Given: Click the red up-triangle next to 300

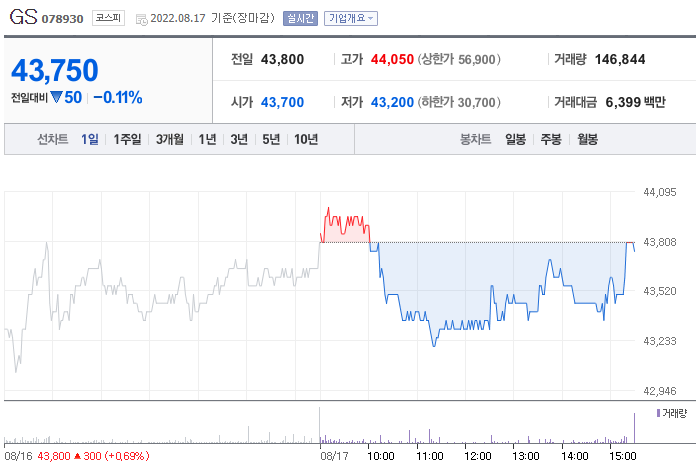Looking at the screenshot, I should 77,456.
